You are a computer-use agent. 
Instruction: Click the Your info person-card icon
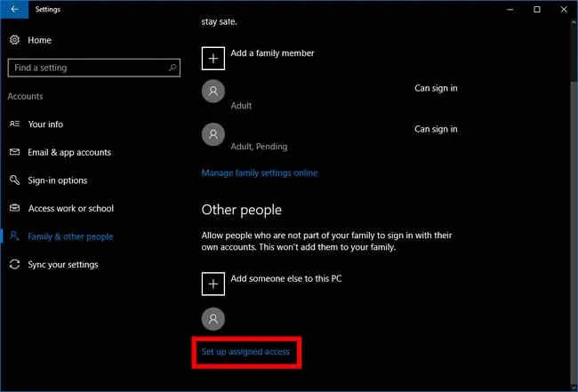14,124
